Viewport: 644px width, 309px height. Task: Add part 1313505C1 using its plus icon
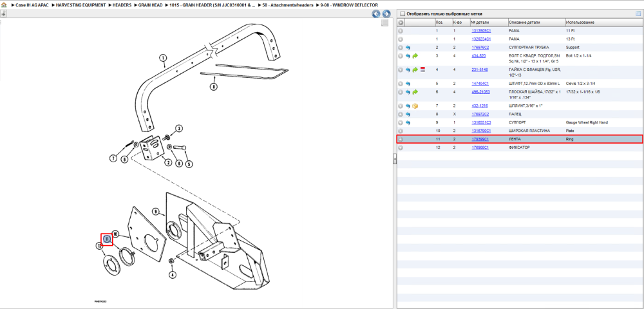(x=401, y=31)
